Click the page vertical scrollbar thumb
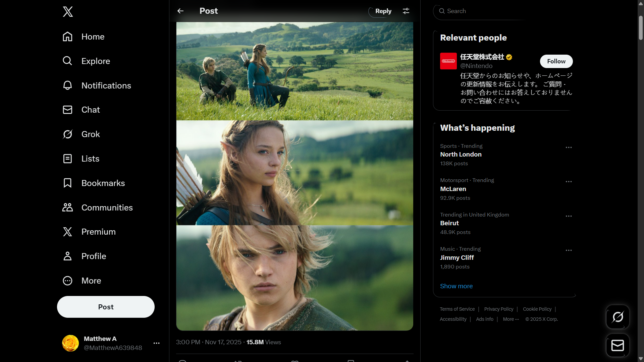Viewport: 644px width, 362px height. (x=641, y=27)
